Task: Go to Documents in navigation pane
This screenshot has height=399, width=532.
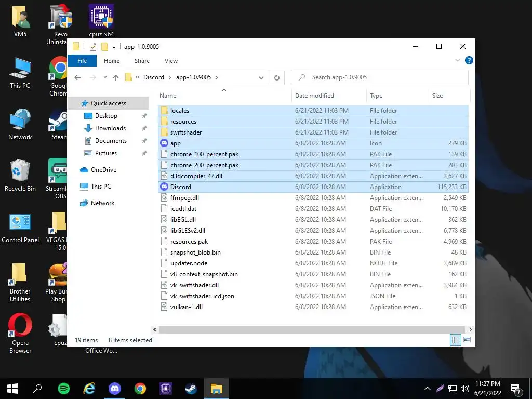Action: pyautogui.click(x=111, y=141)
